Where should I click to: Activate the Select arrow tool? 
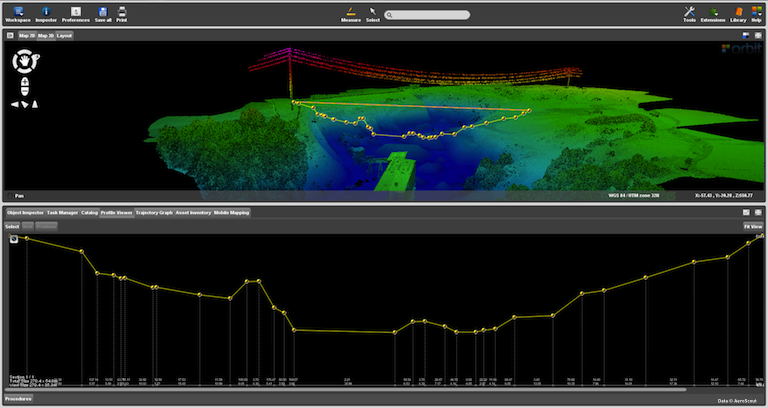[372, 12]
